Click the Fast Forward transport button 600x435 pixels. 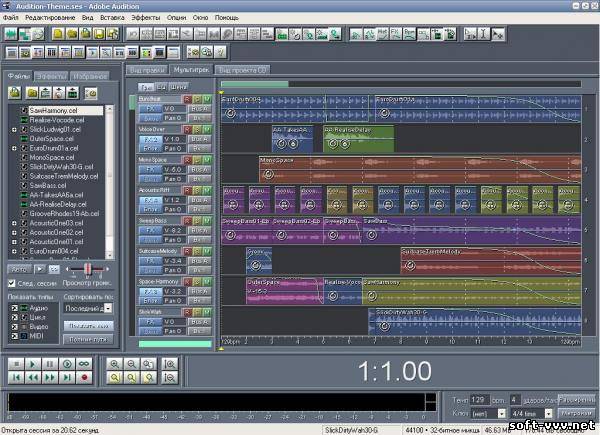pos(50,378)
